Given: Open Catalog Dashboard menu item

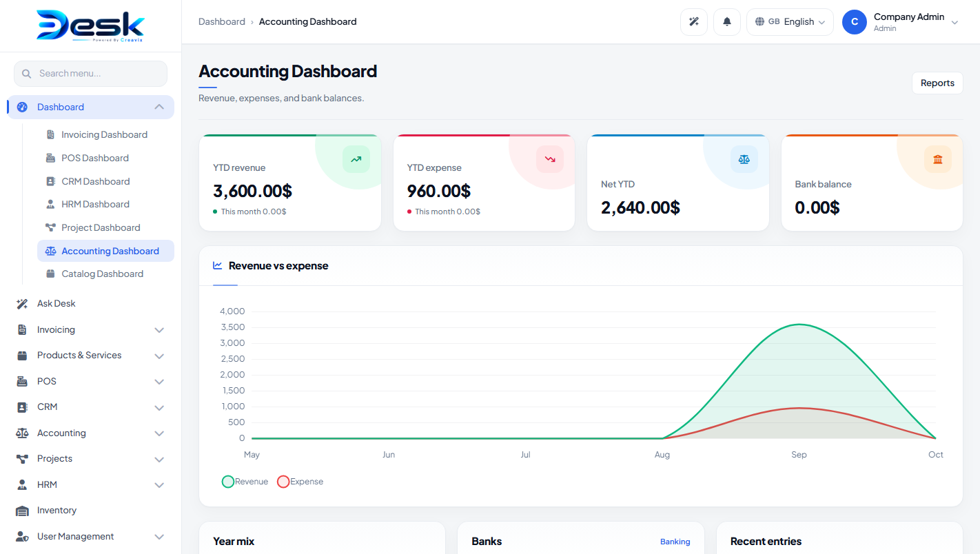Looking at the screenshot, I should click(x=105, y=274).
